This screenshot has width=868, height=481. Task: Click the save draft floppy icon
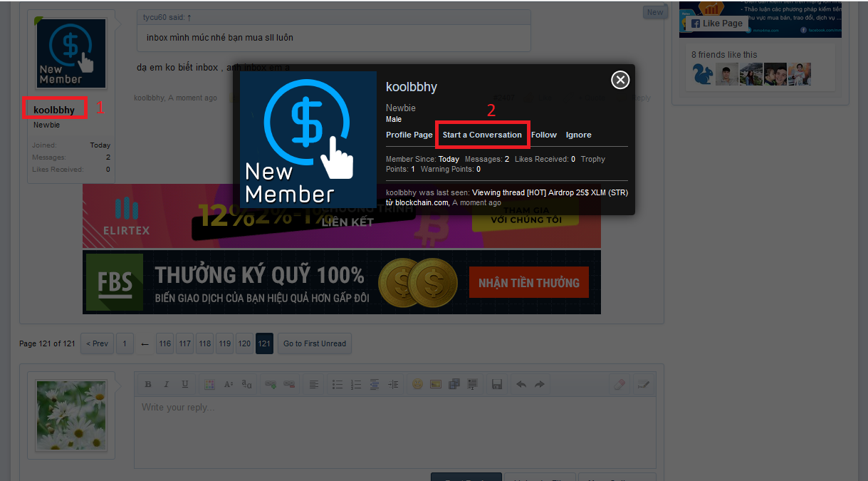pyautogui.click(x=497, y=384)
